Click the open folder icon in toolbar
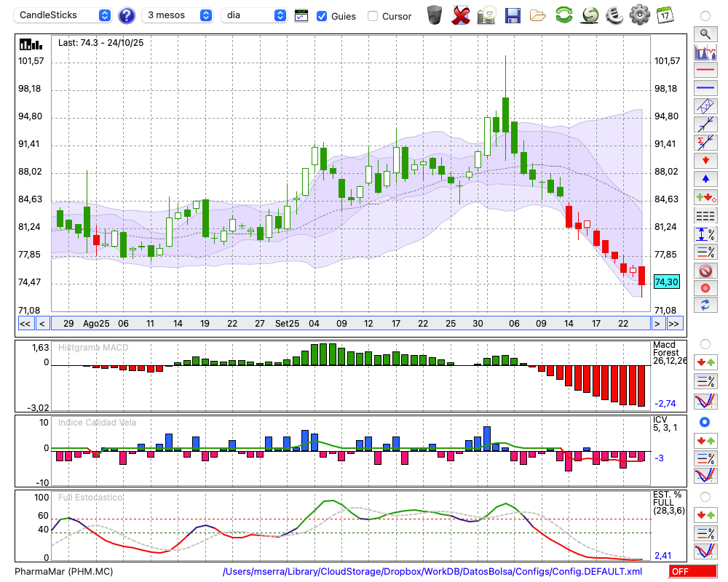This screenshot has width=728, height=582. [x=538, y=15]
